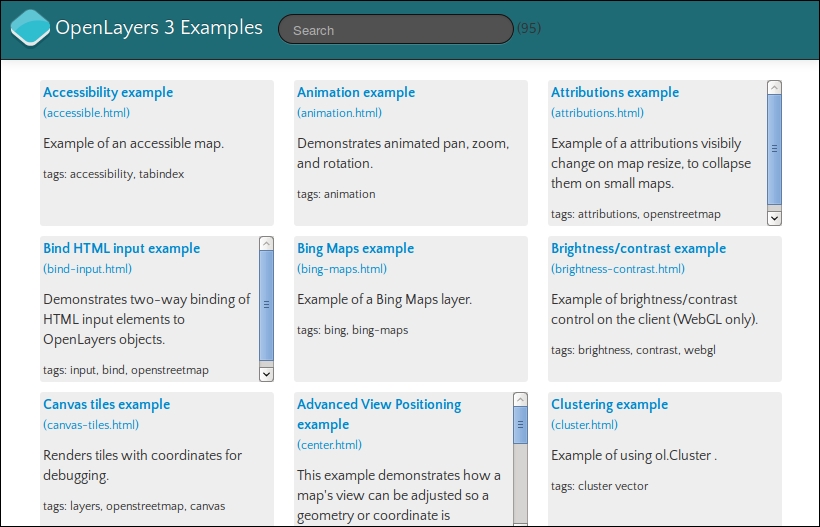
Task: Click 'tags: animation' text
Action: (x=336, y=194)
